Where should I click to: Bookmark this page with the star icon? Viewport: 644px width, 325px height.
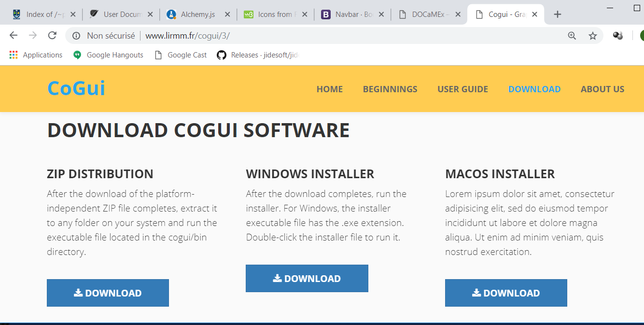tap(593, 35)
